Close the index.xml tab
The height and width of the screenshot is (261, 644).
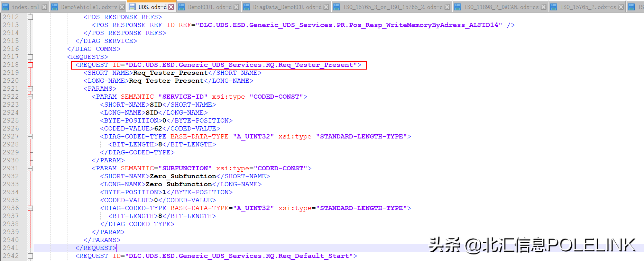point(44,7)
